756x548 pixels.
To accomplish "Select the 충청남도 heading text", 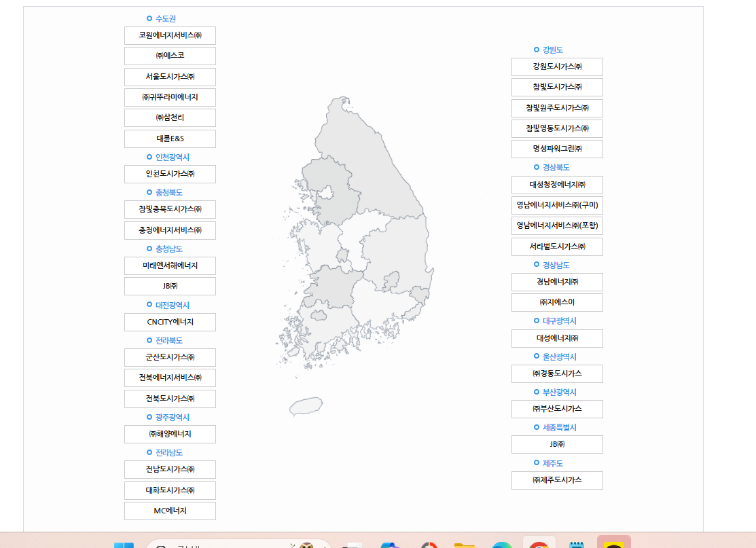I will (x=168, y=249).
